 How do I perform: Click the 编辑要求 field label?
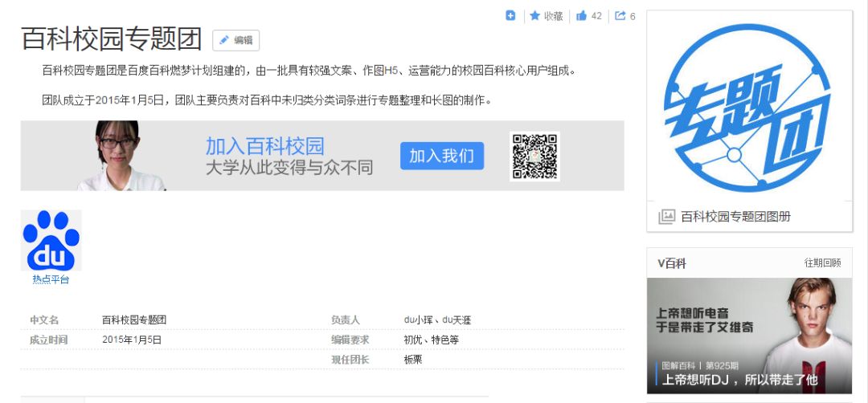[350, 340]
